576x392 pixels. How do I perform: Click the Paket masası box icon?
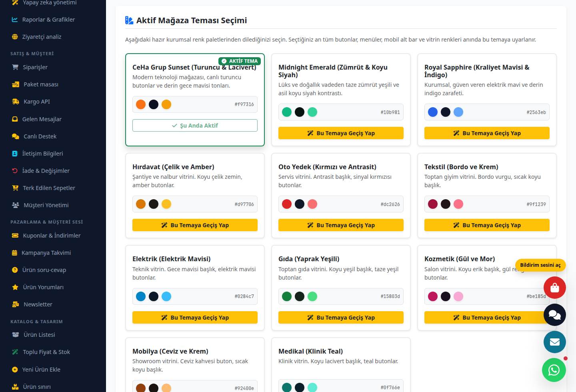(x=16, y=84)
